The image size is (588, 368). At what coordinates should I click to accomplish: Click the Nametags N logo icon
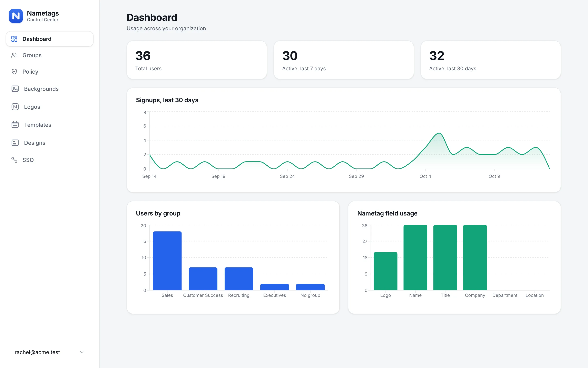pyautogui.click(x=16, y=16)
